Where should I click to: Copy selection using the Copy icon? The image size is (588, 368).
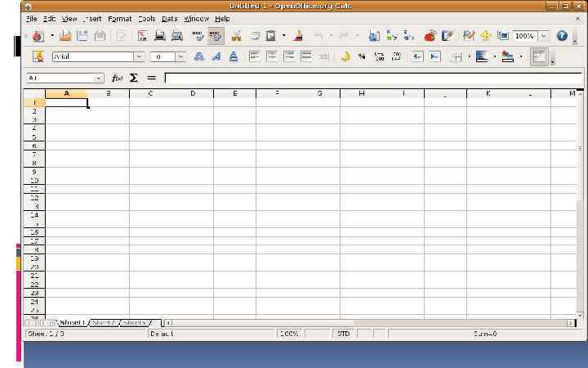254,36
